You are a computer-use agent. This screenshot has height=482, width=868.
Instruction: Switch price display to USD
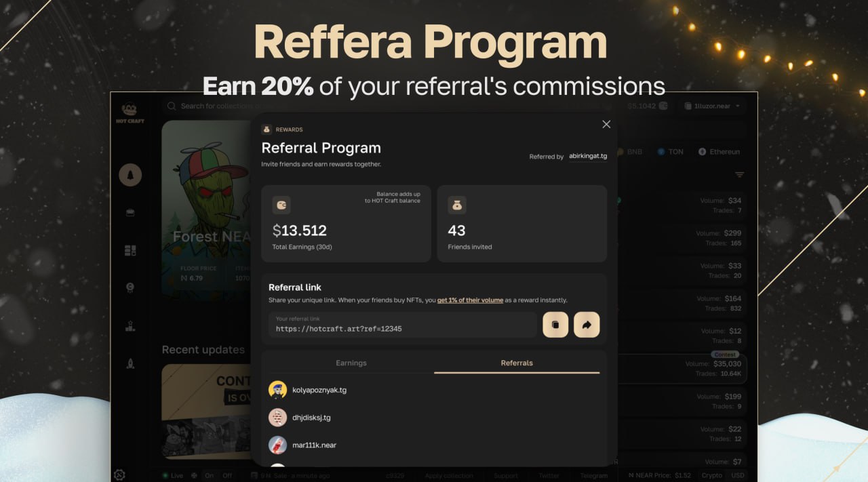(x=736, y=475)
